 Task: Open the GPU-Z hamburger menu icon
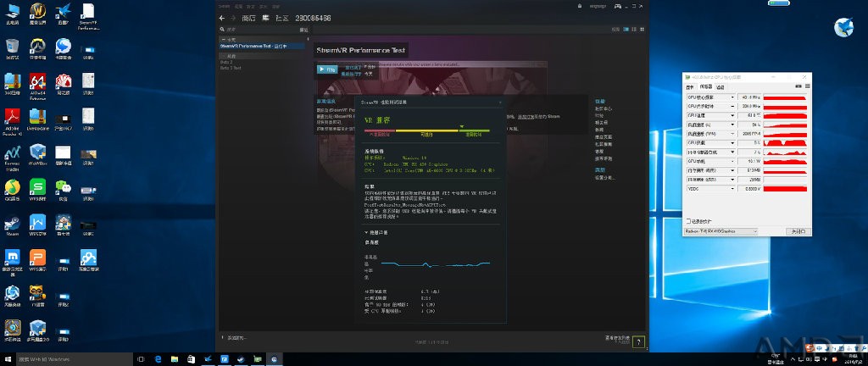click(x=806, y=86)
